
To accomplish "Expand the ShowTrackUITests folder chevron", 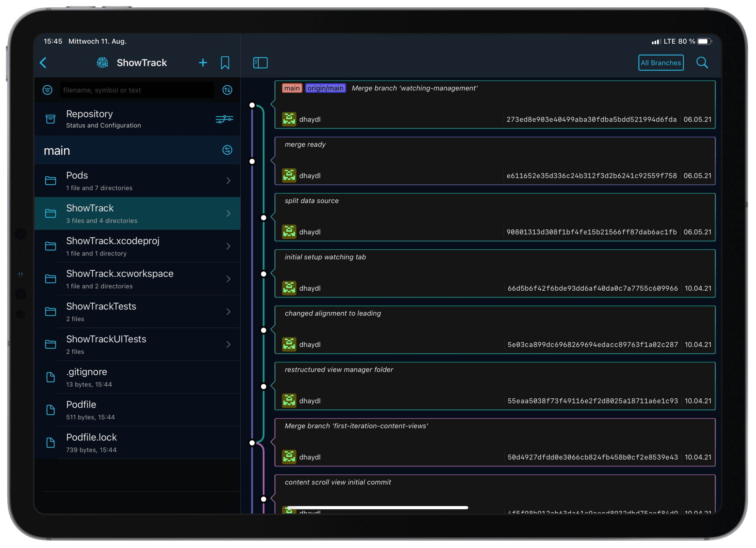I will point(228,344).
